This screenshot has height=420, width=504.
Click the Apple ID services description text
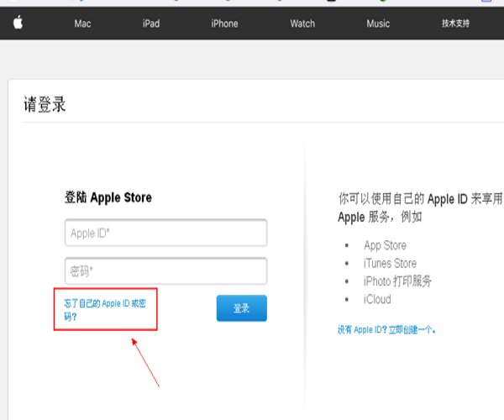pos(419,207)
